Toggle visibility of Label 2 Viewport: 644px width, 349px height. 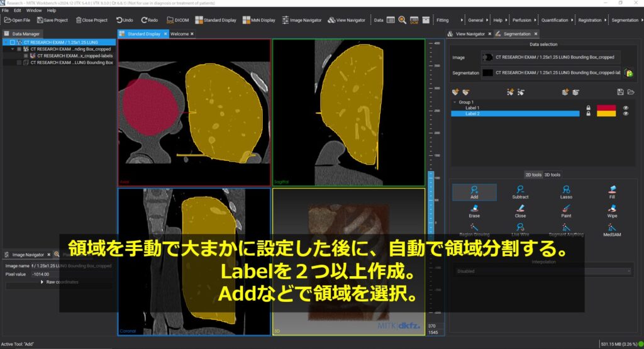pos(626,114)
